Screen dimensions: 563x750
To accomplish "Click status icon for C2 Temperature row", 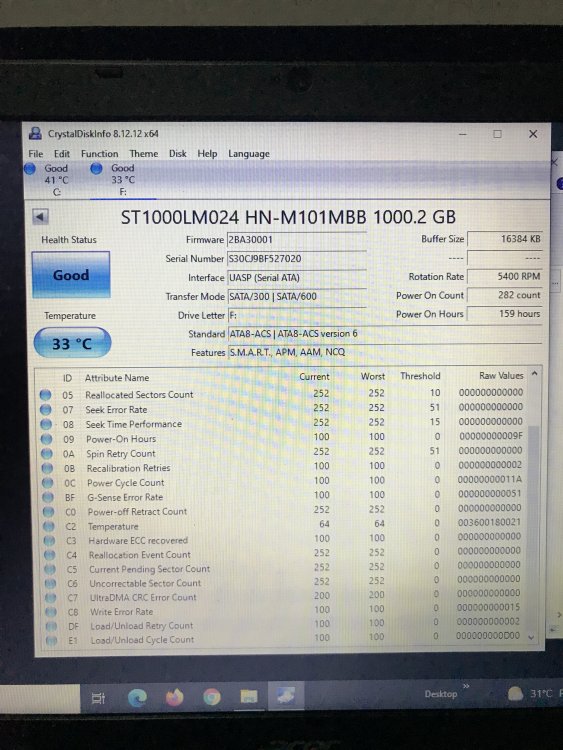I will (x=49, y=527).
